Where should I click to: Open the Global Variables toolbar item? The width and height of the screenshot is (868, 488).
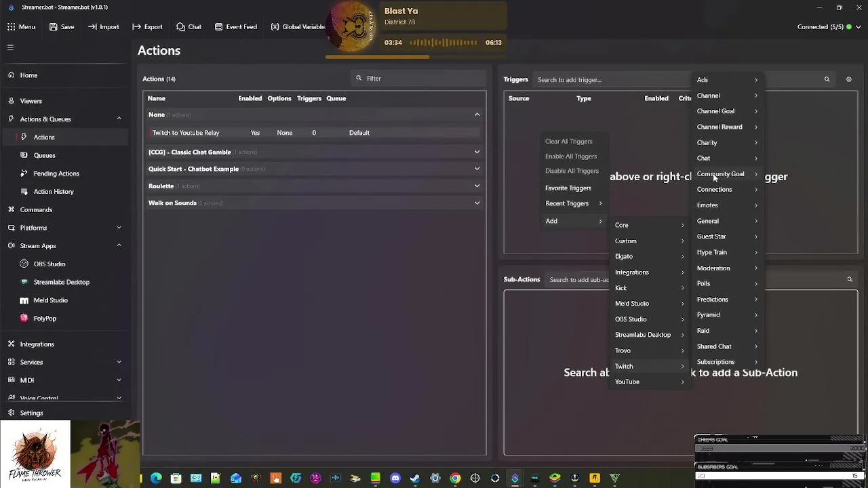298,27
